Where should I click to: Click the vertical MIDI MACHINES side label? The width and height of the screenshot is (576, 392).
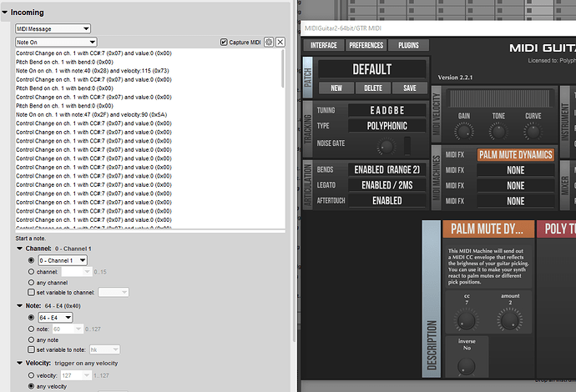click(x=437, y=178)
